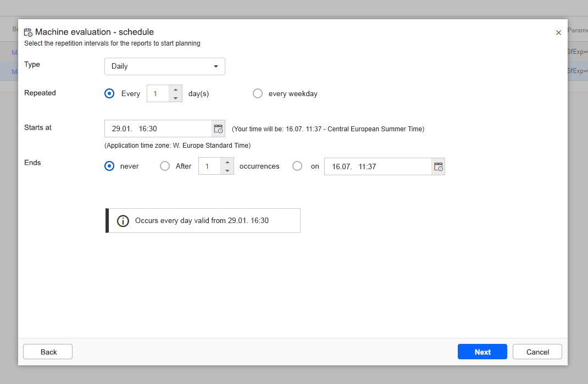Increase the Every day(s) interval value
Screen dimensions: 588x384
175,90
